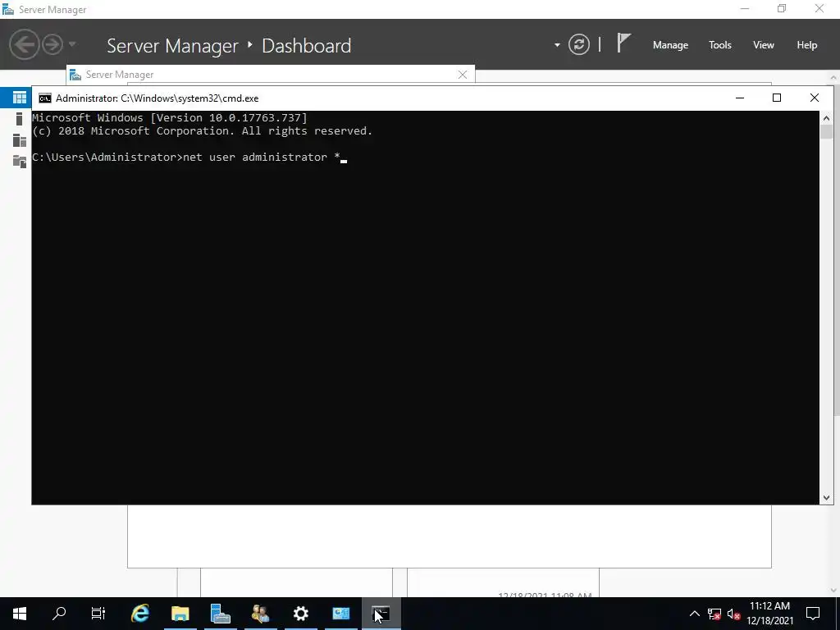The image size is (840, 630).
Task: Go back with Server Manager back arrow
Action: point(24,44)
